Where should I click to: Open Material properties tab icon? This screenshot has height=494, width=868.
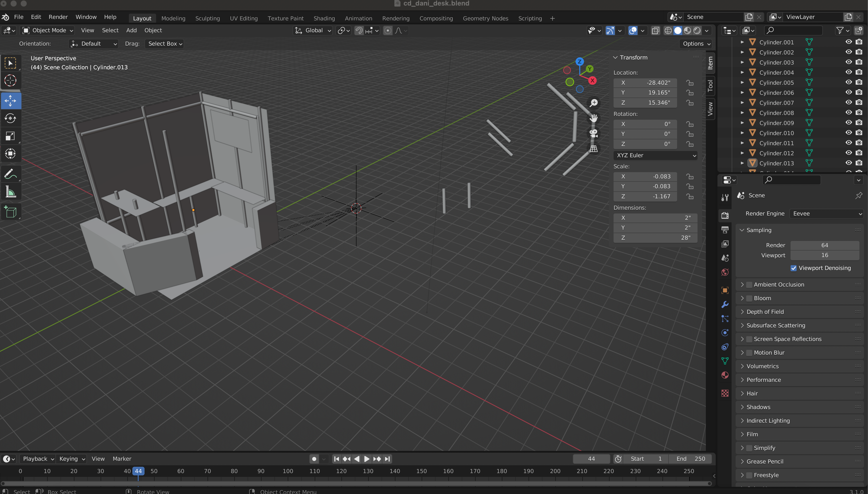(725, 375)
